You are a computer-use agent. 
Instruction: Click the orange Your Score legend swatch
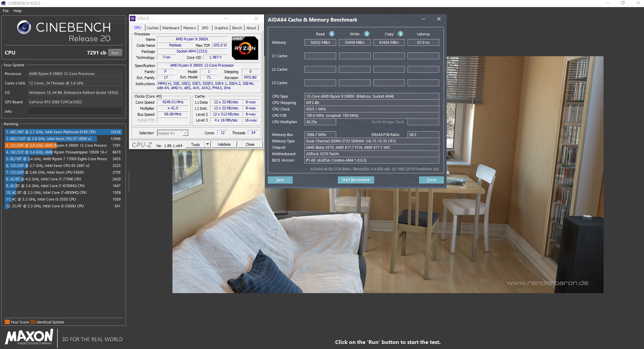pyautogui.click(x=7, y=322)
